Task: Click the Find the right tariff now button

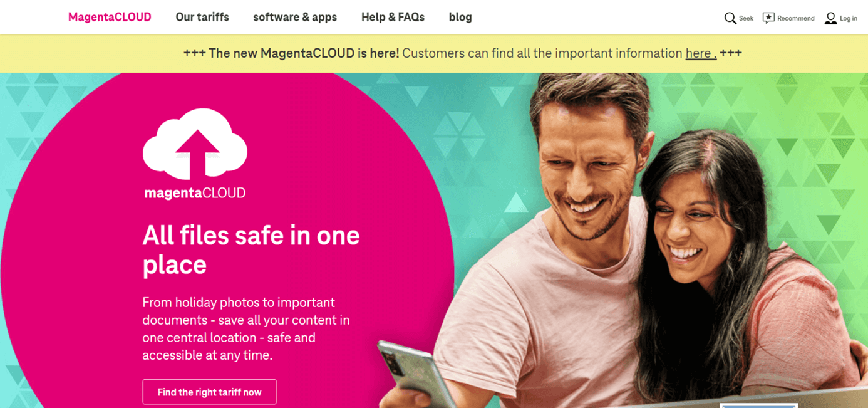Action: tap(209, 392)
